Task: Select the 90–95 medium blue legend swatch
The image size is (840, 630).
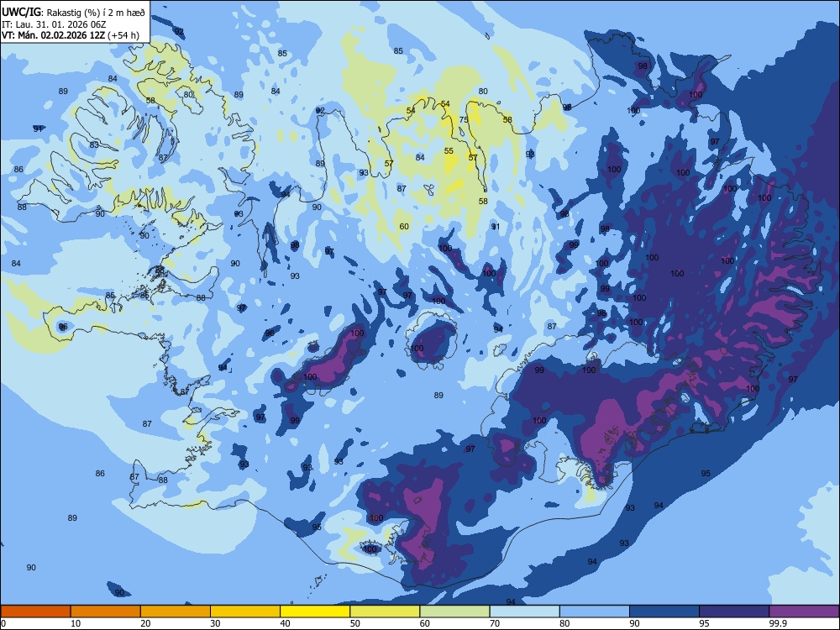Action: [664, 612]
